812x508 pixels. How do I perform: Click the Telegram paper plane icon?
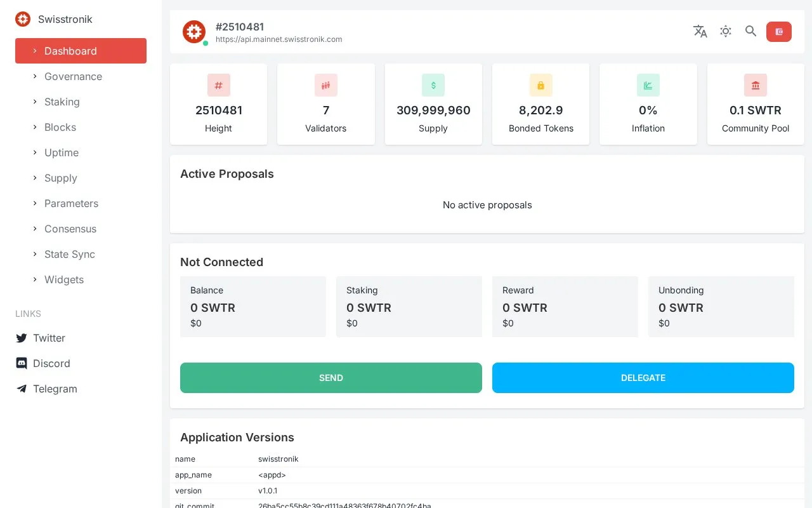click(22, 389)
